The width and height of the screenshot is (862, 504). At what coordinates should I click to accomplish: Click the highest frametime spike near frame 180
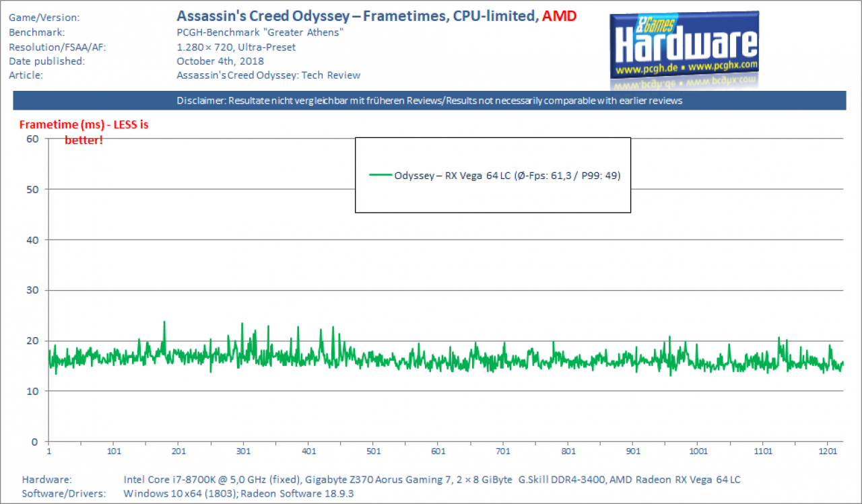(164, 324)
